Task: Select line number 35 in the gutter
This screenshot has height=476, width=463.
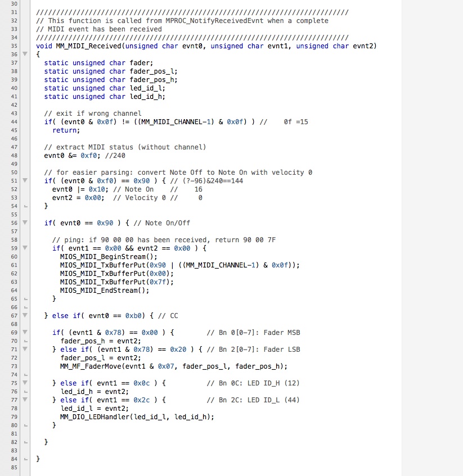Action: (14, 46)
